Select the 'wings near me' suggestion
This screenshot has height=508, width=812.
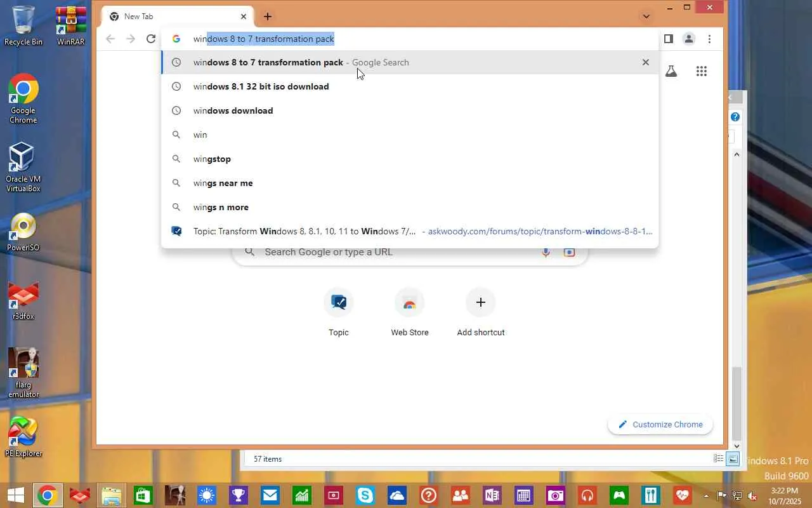tap(410, 183)
